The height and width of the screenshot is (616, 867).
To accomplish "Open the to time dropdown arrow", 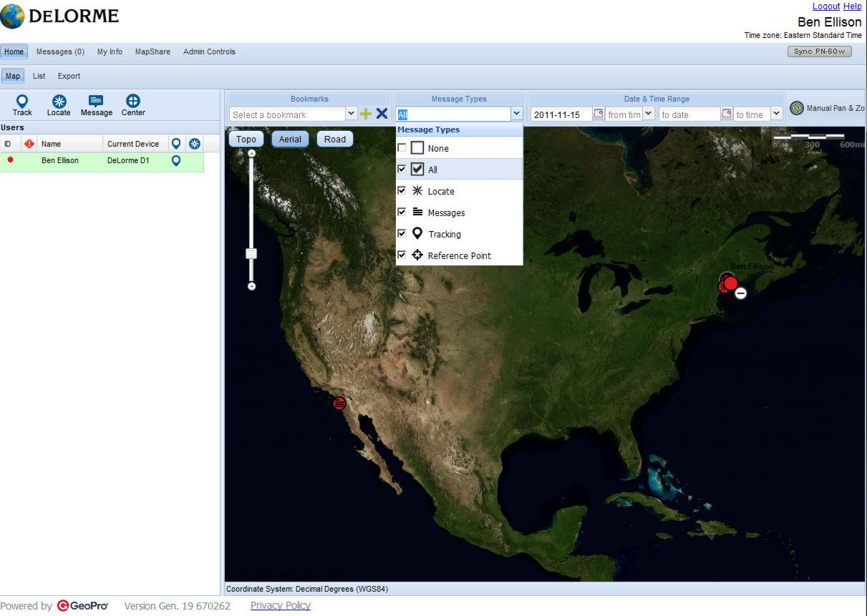I will coord(776,114).
